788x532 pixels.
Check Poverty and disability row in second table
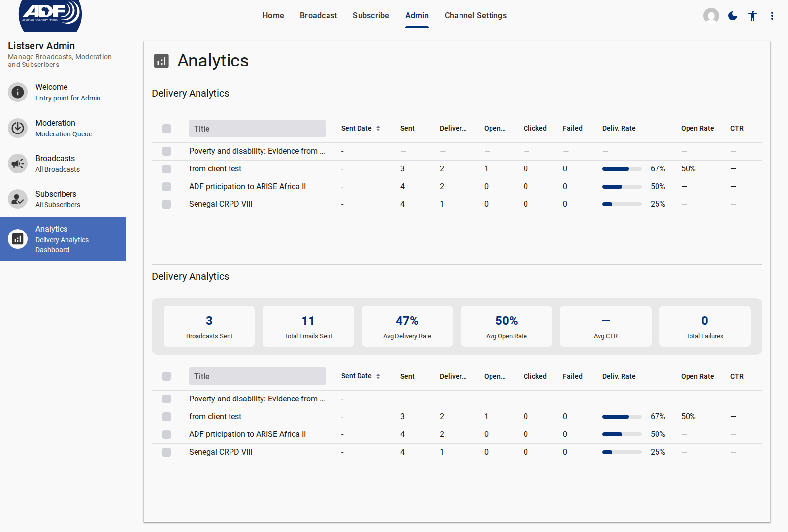click(x=166, y=399)
